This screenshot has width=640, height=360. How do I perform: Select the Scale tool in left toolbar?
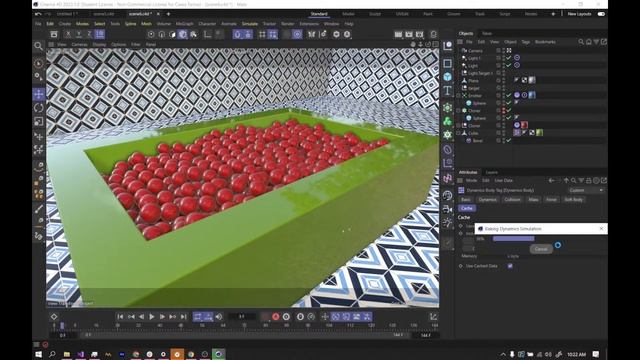coord(39,122)
